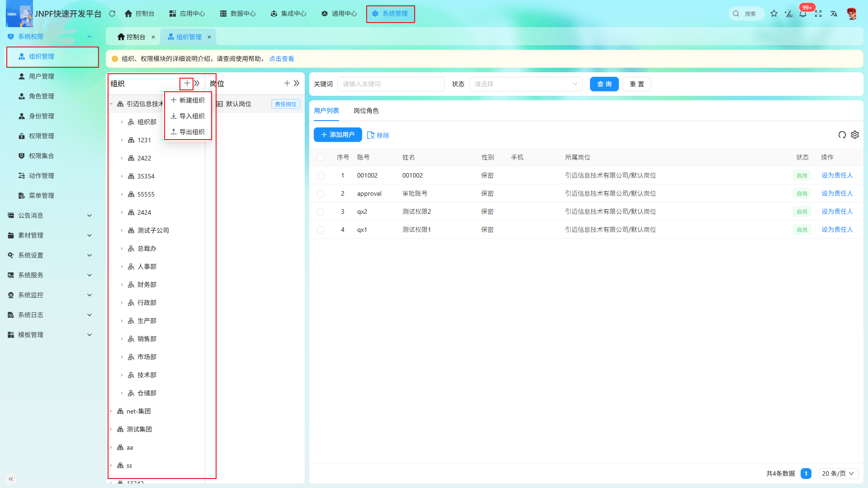Click the plus icon in 组织 panel header

coord(187,83)
